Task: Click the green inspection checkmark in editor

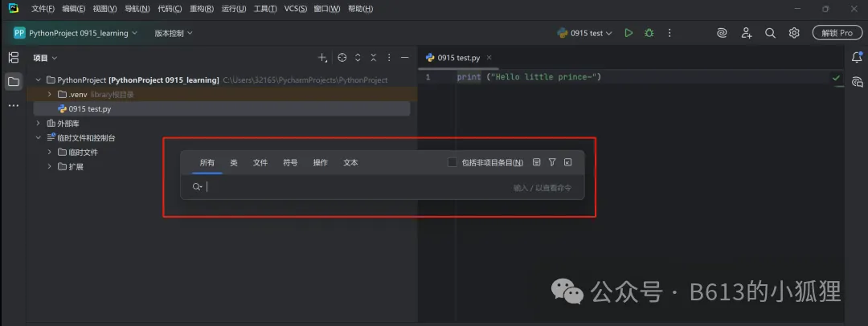Action: point(836,78)
